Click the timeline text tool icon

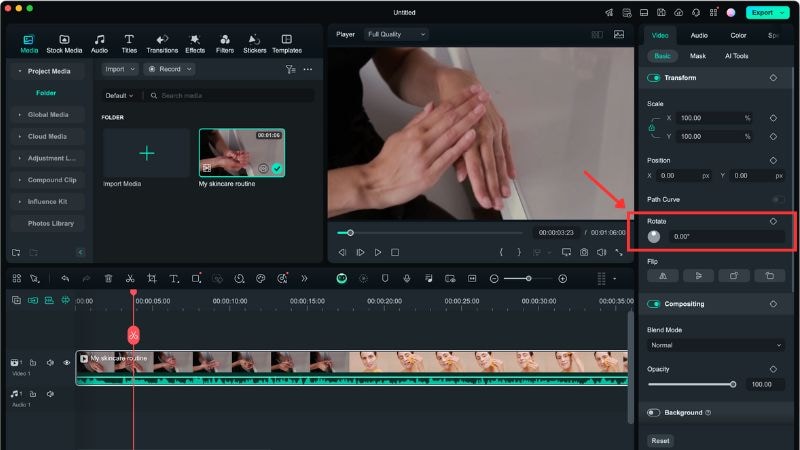coord(174,279)
